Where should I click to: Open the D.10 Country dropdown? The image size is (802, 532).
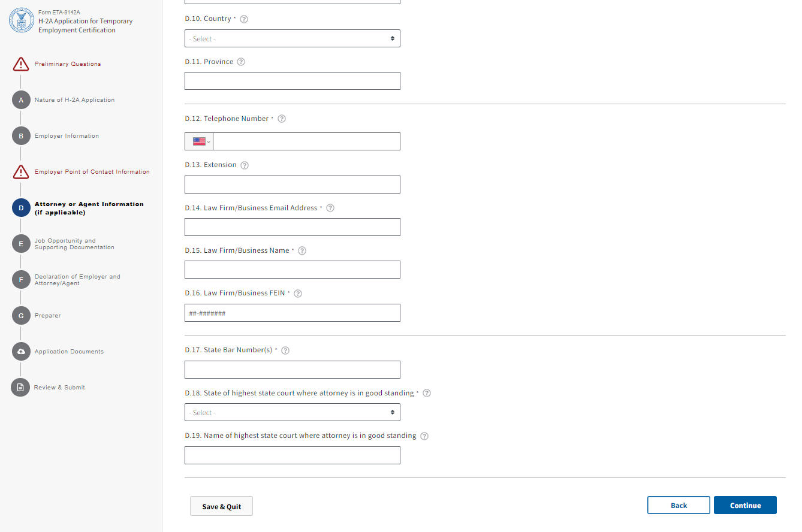pyautogui.click(x=292, y=39)
